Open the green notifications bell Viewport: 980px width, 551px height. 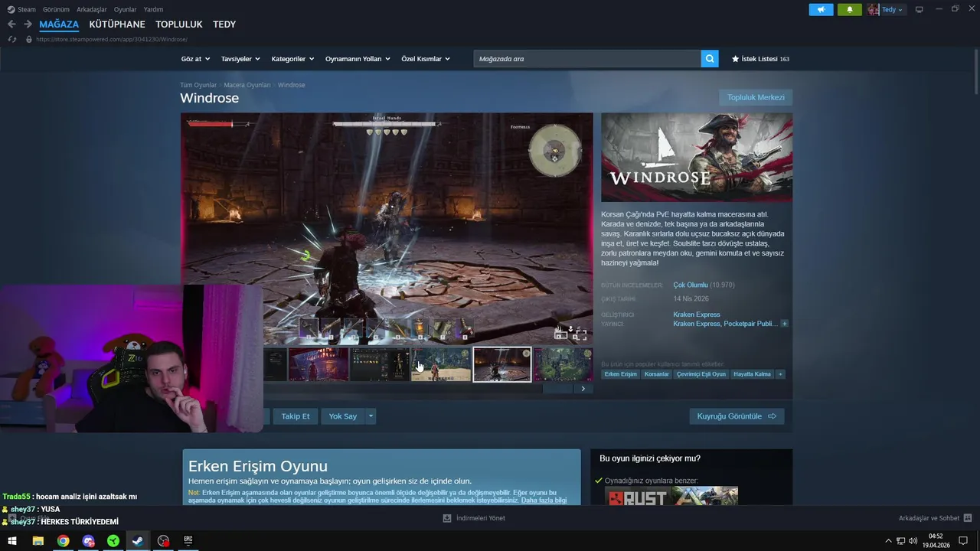[849, 10]
